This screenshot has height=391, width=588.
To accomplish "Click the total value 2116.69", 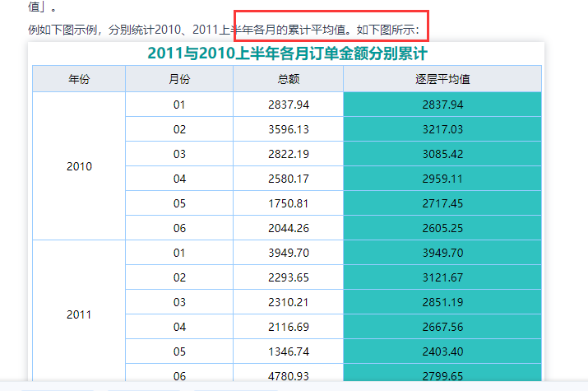I will click(x=289, y=327).
